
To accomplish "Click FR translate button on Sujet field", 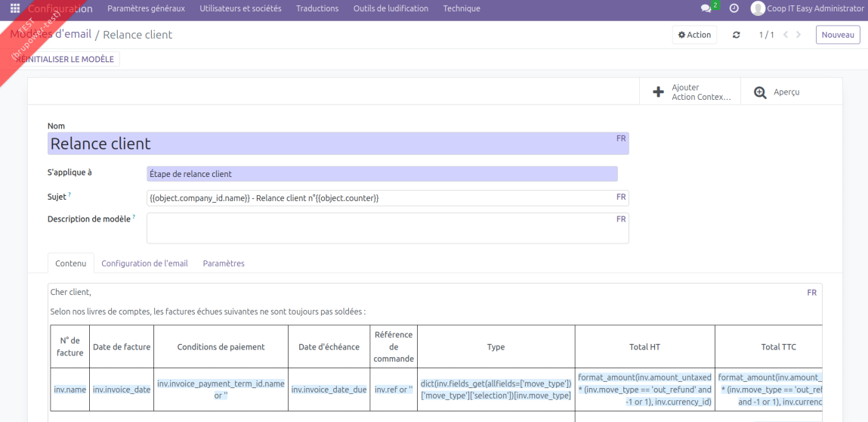I will pos(621,197).
